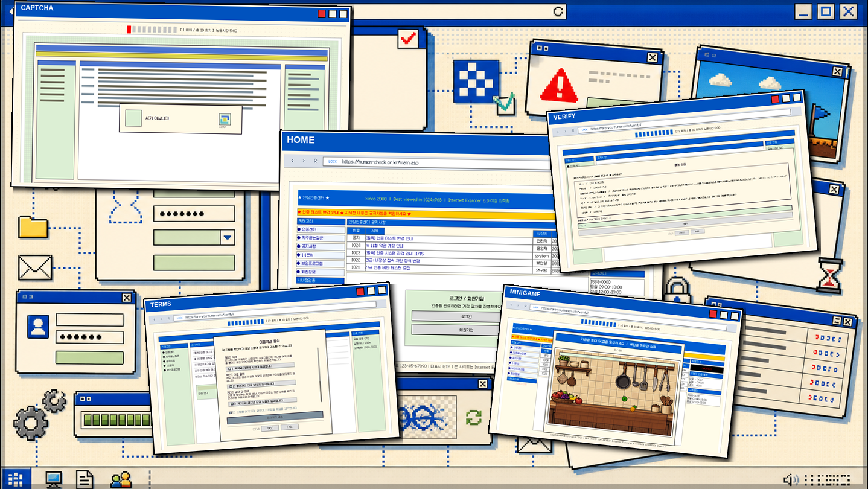
Task: Open the dropdown arrow under the password field
Action: pyautogui.click(x=227, y=238)
